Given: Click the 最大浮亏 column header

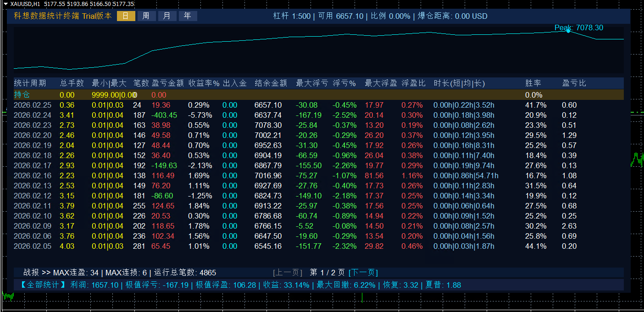Looking at the screenshot, I should [312, 83].
